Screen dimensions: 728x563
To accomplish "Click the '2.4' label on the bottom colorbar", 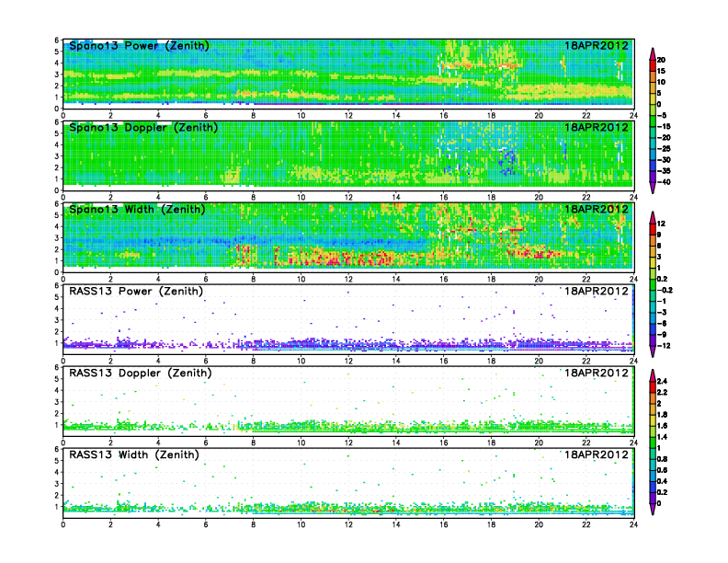I will 662,381.
